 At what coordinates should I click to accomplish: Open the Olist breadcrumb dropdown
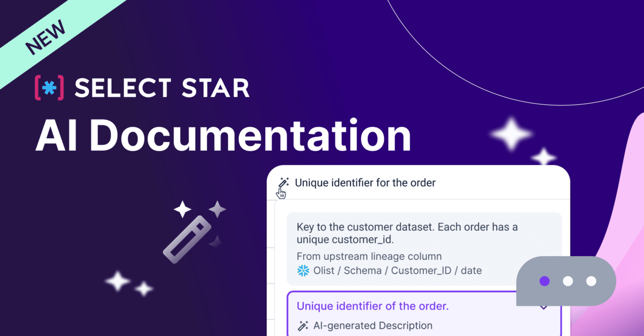(x=323, y=271)
